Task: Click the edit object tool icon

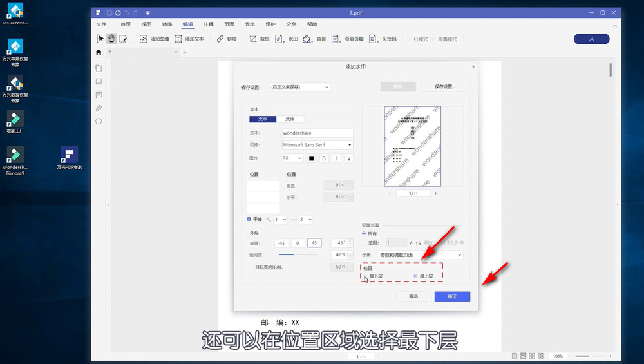Action: coord(123,39)
